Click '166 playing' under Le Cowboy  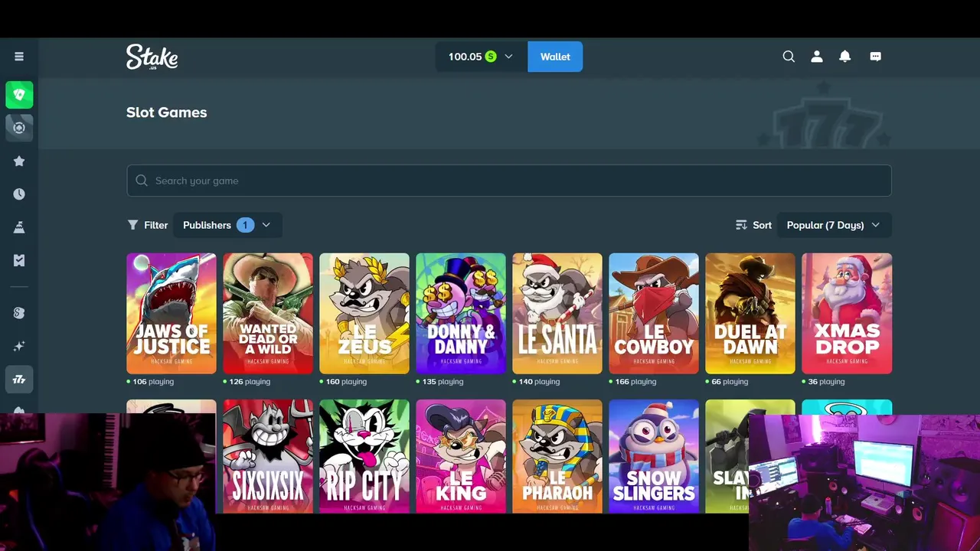pyautogui.click(x=635, y=382)
